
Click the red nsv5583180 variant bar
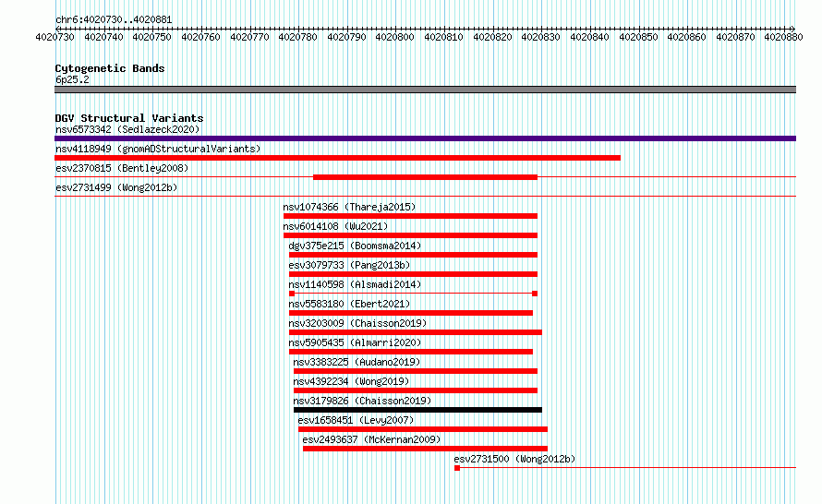[x=411, y=313]
